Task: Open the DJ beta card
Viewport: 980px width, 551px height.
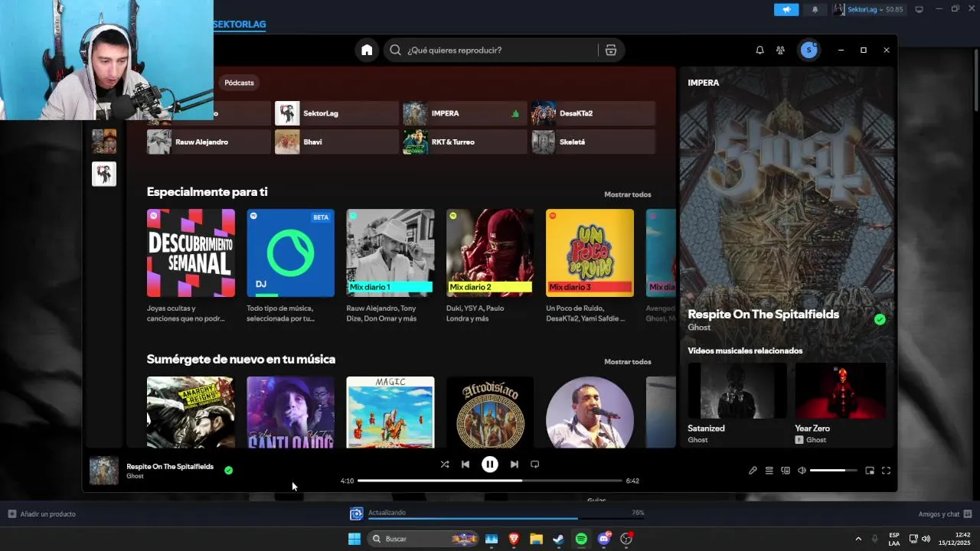Action: (x=290, y=266)
